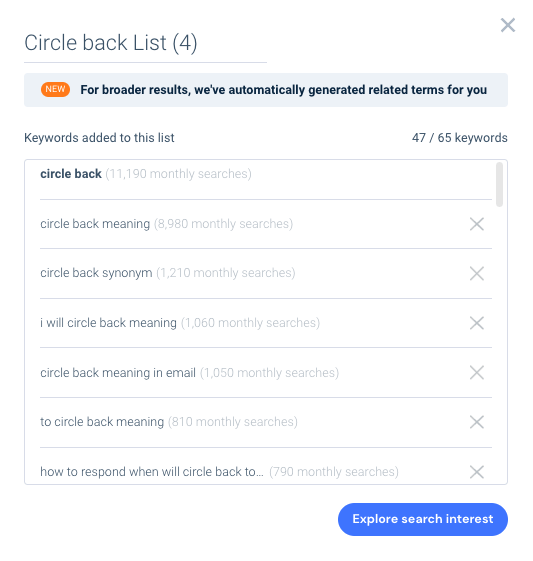This screenshot has width=533, height=561.
Task: Remove 'how to respond when will circle back' keyword
Action: tap(476, 472)
